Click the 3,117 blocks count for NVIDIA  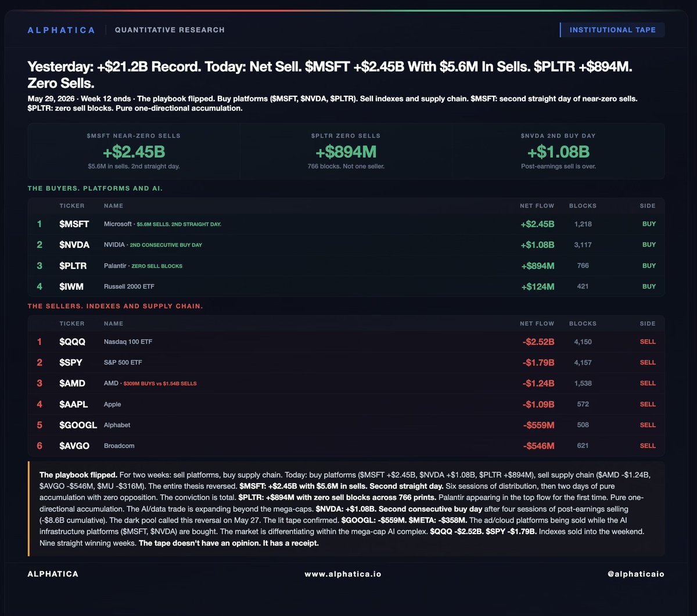coord(583,245)
